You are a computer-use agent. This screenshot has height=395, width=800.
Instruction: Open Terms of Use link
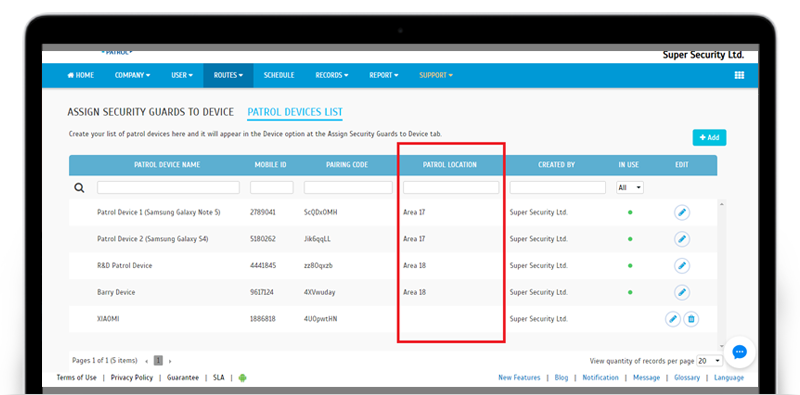[x=77, y=378]
